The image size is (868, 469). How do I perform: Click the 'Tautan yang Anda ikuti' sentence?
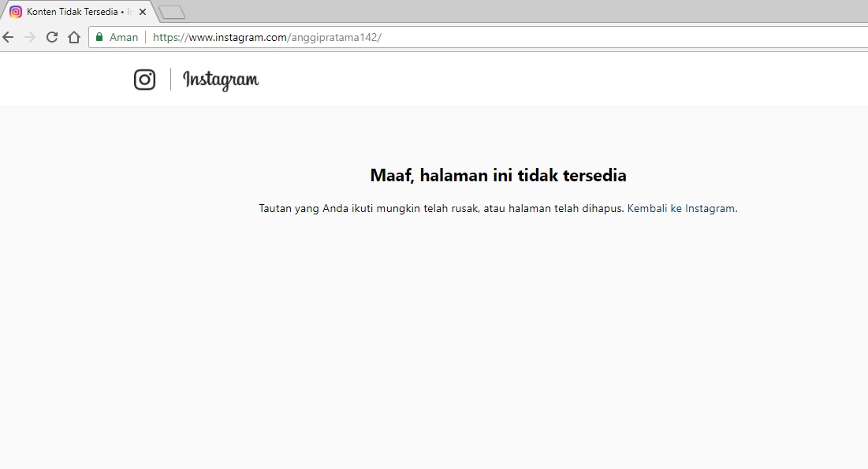[441, 208]
